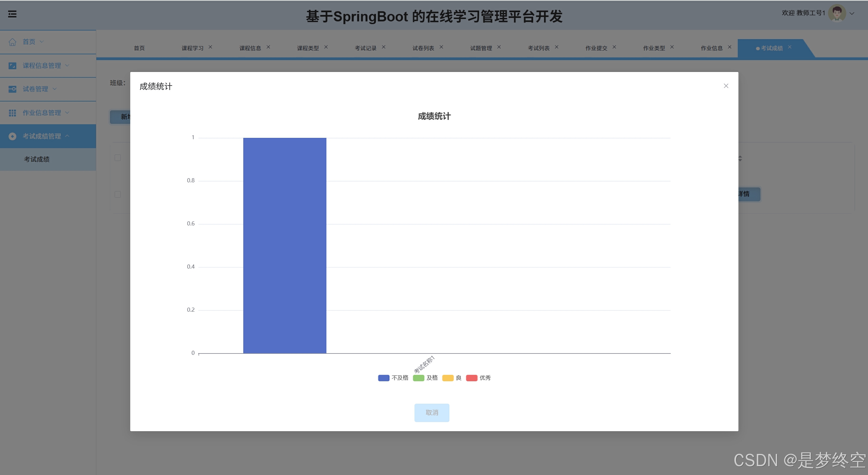868x475 pixels.
Task: Toggle the first row checkbox
Action: pyautogui.click(x=118, y=194)
